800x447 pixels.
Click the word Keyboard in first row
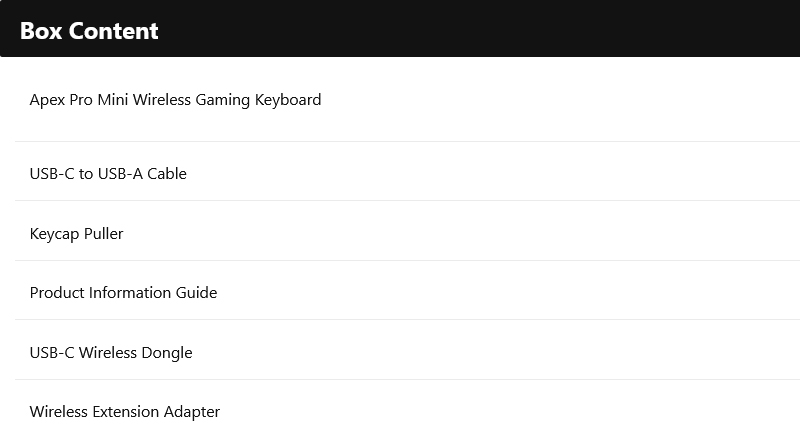click(x=288, y=100)
